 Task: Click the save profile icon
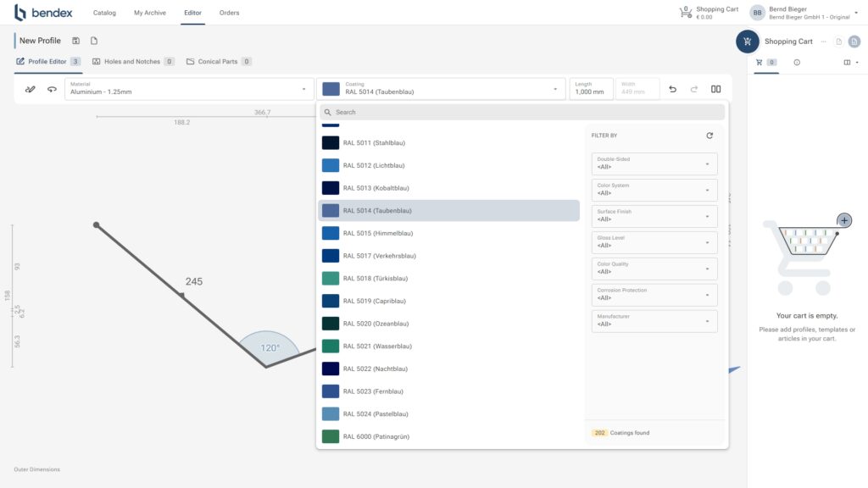pyautogui.click(x=76, y=41)
